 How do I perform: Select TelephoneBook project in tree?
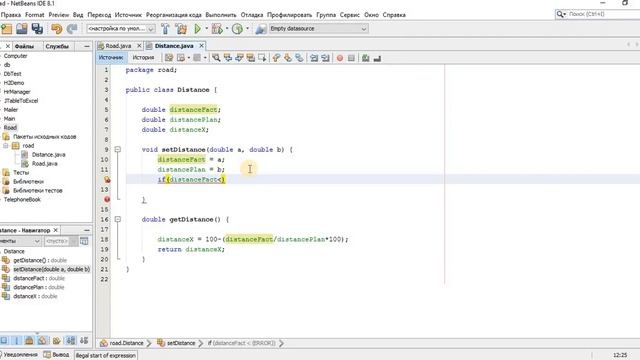[22, 200]
